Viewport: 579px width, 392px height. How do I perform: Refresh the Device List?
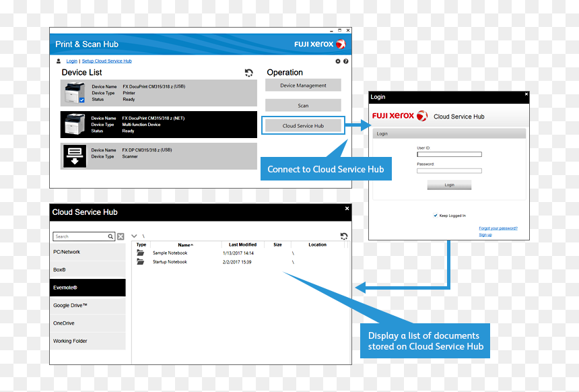tap(249, 73)
